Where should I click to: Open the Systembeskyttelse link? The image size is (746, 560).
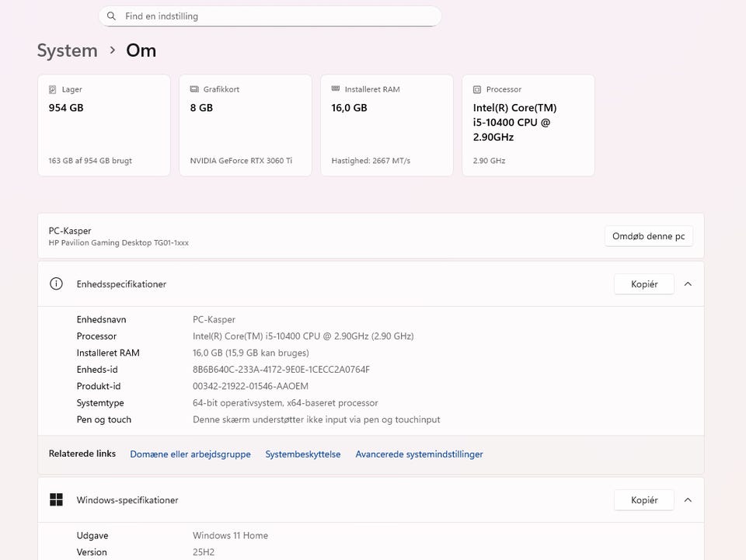coord(303,454)
